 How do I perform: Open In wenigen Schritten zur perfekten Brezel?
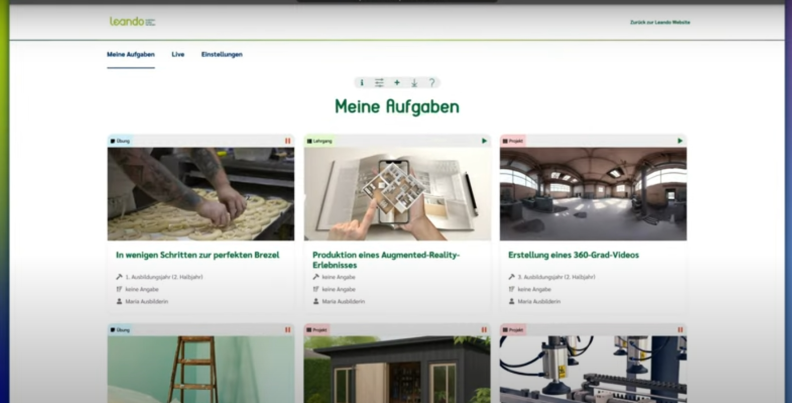pos(197,255)
